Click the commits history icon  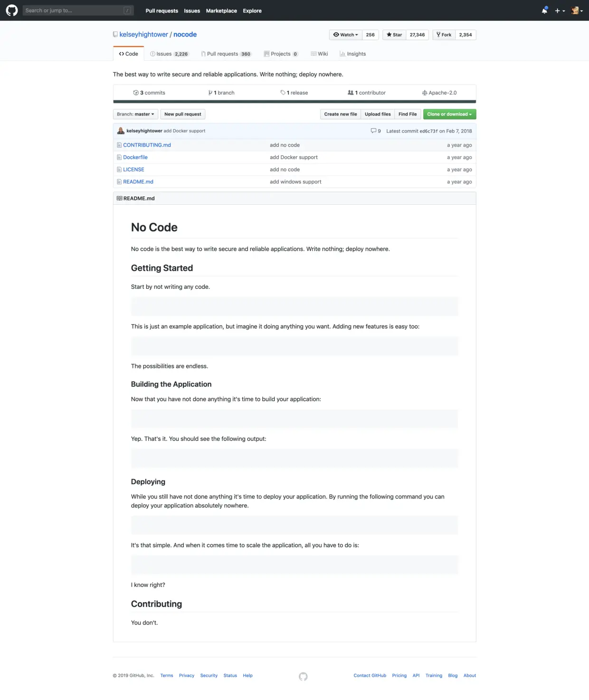(x=136, y=93)
